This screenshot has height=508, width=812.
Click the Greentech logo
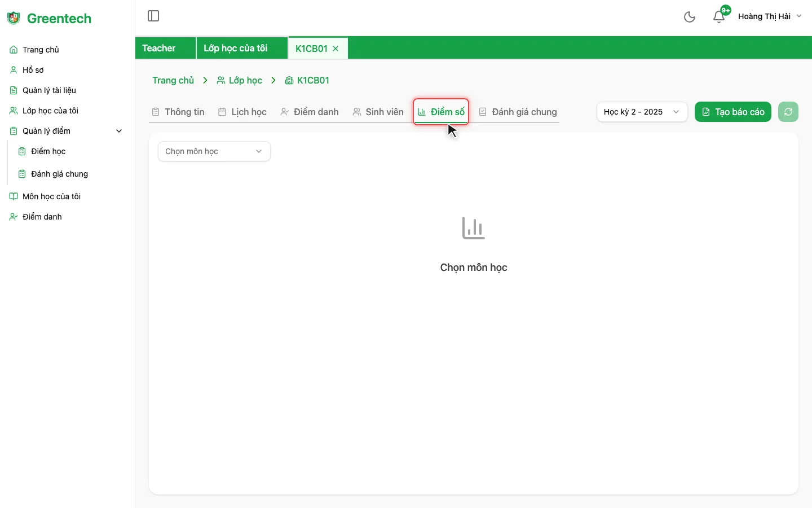pyautogui.click(x=50, y=19)
